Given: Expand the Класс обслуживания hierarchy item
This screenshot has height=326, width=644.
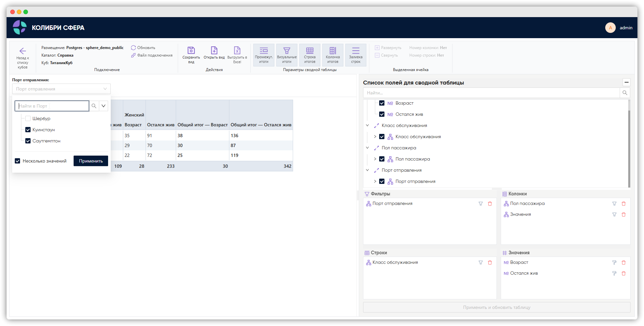Looking at the screenshot, I should (x=375, y=137).
